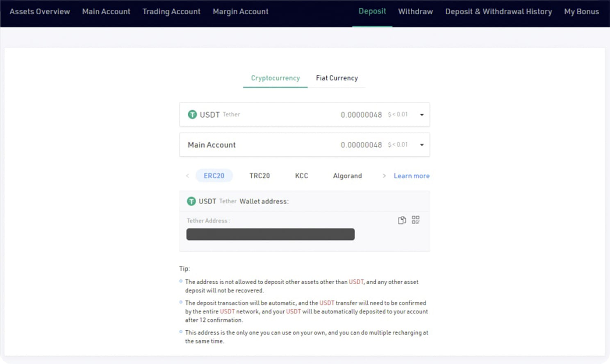The width and height of the screenshot is (610, 364).
Task: Choose the KCC network option
Action: click(x=301, y=176)
